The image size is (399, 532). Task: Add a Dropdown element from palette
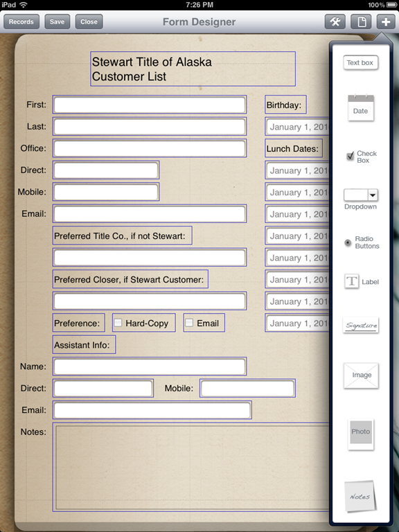pyautogui.click(x=361, y=199)
